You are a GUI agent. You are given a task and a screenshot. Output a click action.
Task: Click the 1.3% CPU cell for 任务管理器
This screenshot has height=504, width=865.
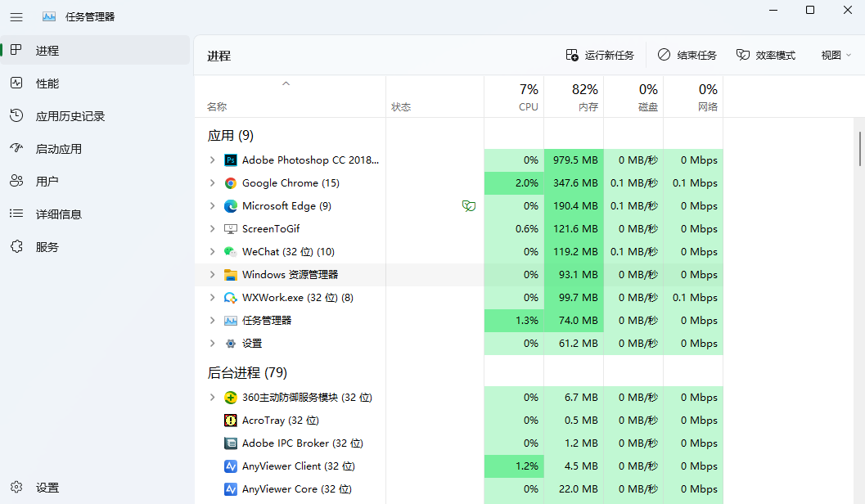514,321
